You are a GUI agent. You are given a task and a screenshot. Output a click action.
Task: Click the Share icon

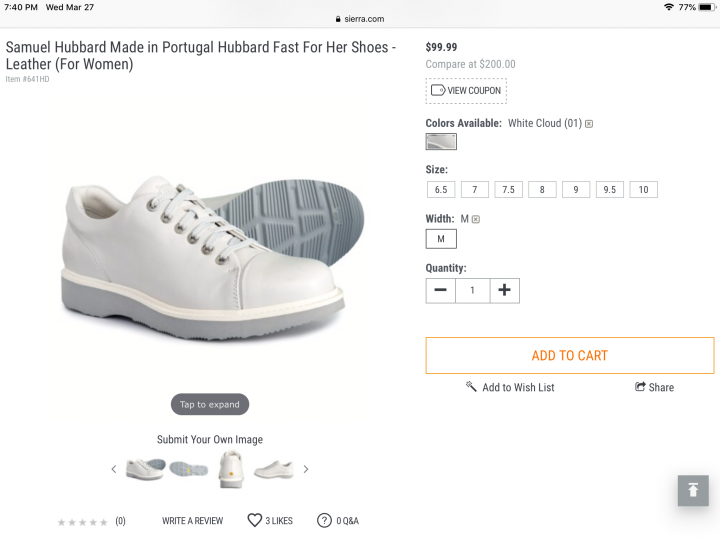pyautogui.click(x=640, y=387)
